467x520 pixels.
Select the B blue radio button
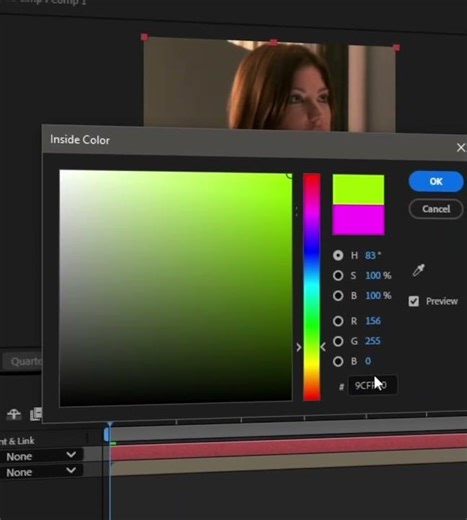pyautogui.click(x=338, y=361)
